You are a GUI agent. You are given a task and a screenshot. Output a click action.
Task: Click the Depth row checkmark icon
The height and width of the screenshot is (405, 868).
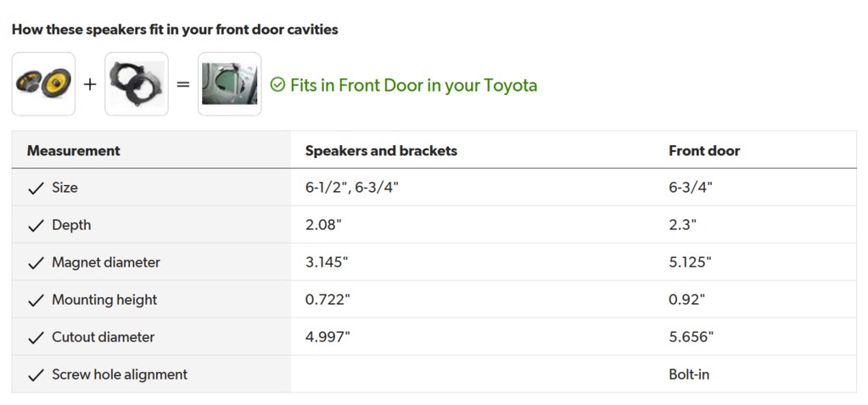click(x=36, y=226)
